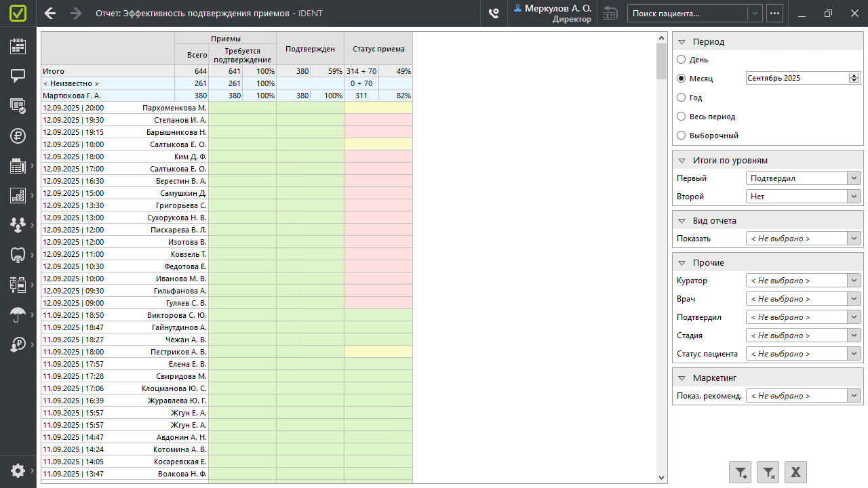The height and width of the screenshot is (488, 868).
Task: Select the "День" period radio button
Action: coord(682,60)
